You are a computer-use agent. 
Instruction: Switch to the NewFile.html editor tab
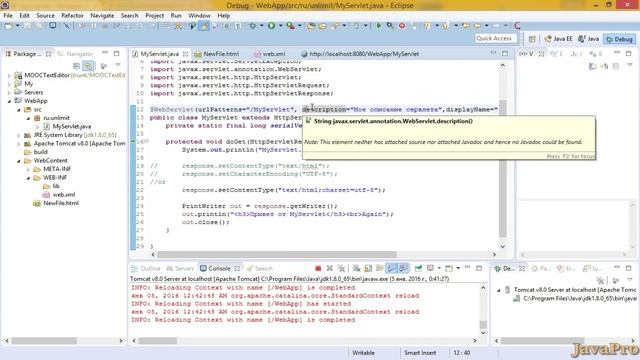[x=217, y=54]
